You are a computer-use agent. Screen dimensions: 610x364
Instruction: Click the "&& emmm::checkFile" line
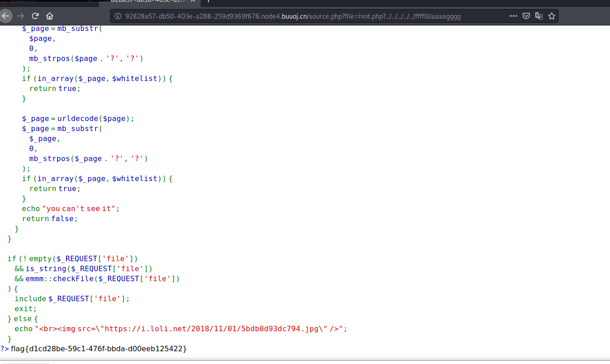coord(97,279)
